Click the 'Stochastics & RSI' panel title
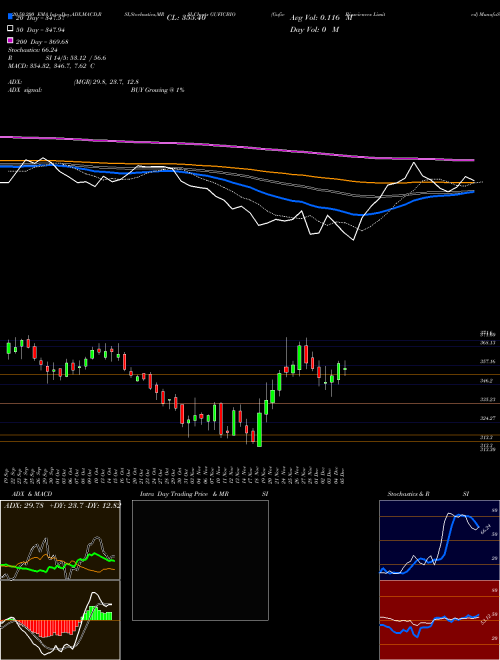This screenshot has height=660, width=500. tap(428, 494)
